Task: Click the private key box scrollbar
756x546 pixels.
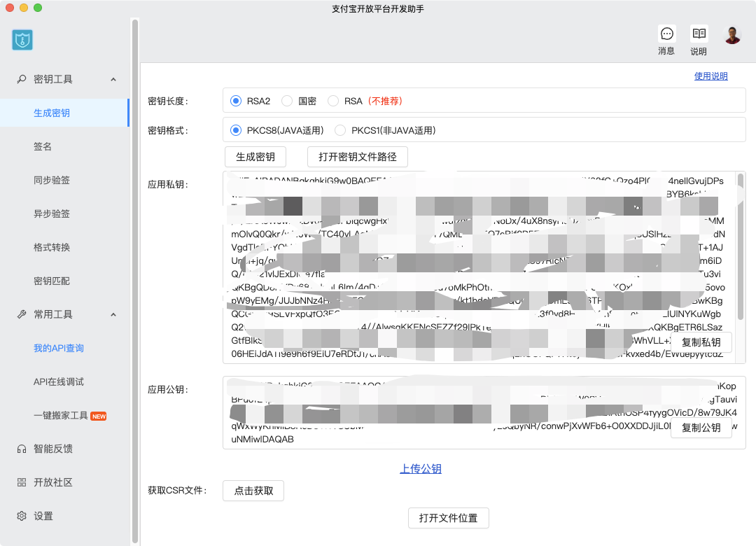Action: point(741,246)
